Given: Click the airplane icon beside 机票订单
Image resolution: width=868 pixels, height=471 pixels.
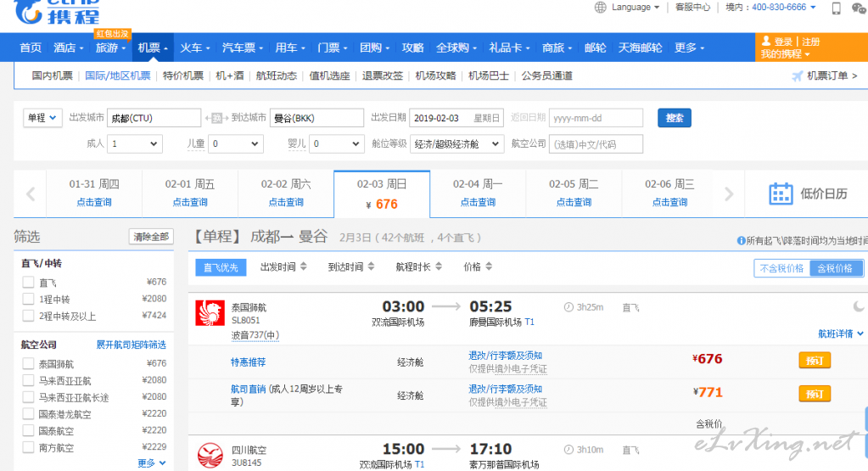Looking at the screenshot, I should click(x=797, y=76).
